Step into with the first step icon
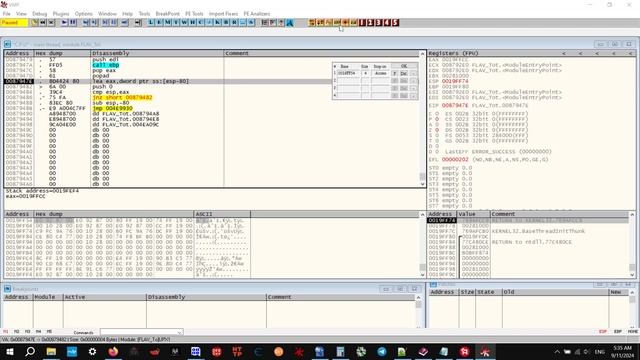Screen dimensions: 640x360 [86, 22]
